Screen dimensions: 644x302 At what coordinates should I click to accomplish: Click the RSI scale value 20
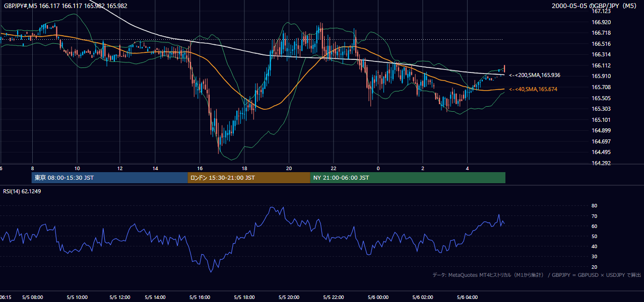click(594, 267)
